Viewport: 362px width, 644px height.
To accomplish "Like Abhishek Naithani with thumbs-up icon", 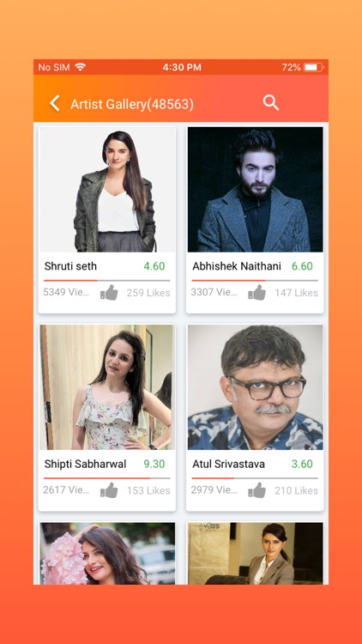I will pyautogui.click(x=256, y=293).
